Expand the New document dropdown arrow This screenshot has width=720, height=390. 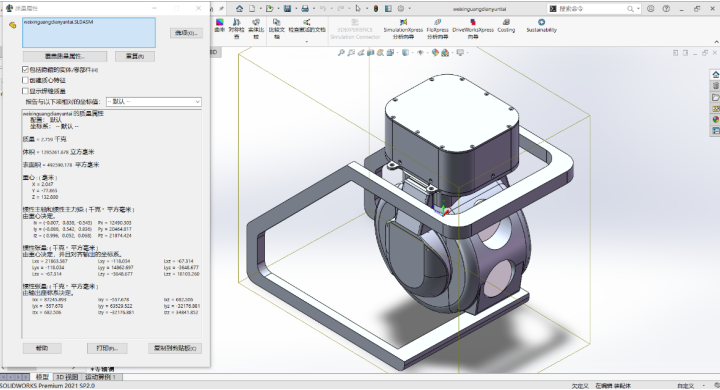(x=260, y=8)
